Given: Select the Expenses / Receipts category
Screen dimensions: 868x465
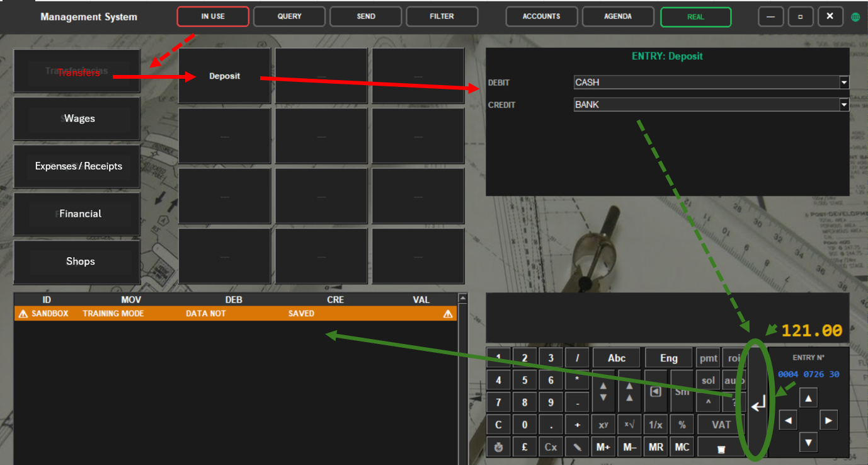Looking at the screenshot, I should click(x=77, y=166).
